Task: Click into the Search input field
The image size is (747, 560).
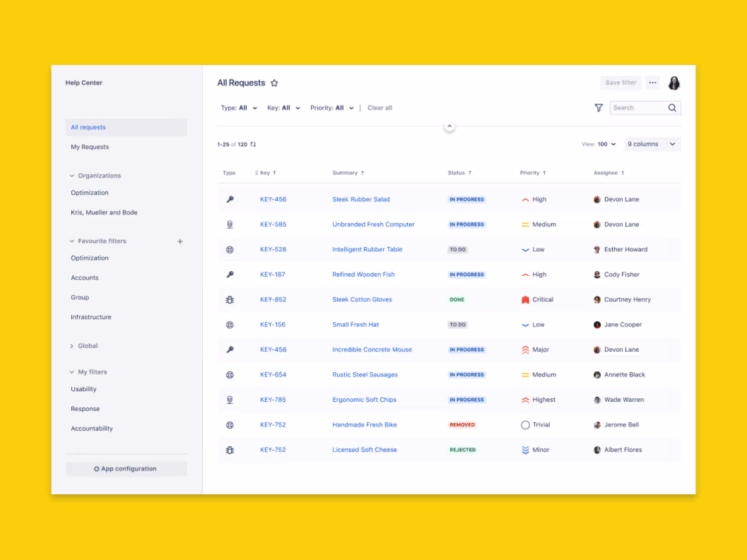Action: pyautogui.click(x=639, y=108)
